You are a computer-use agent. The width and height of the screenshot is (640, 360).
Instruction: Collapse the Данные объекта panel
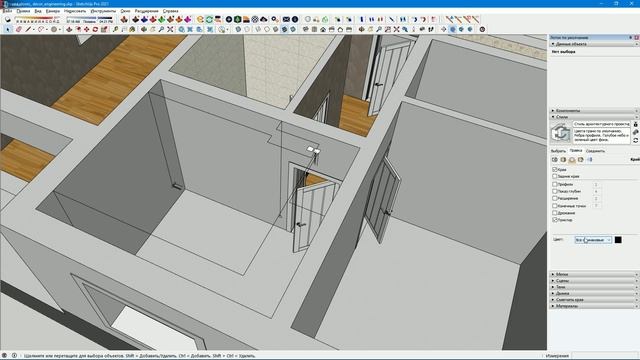click(x=593, y=44)
